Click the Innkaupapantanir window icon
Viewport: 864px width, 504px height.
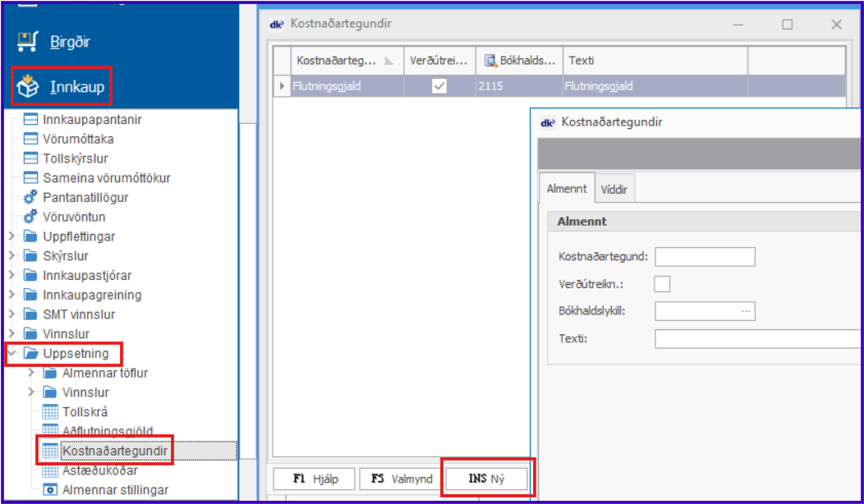tap(30, 120)
